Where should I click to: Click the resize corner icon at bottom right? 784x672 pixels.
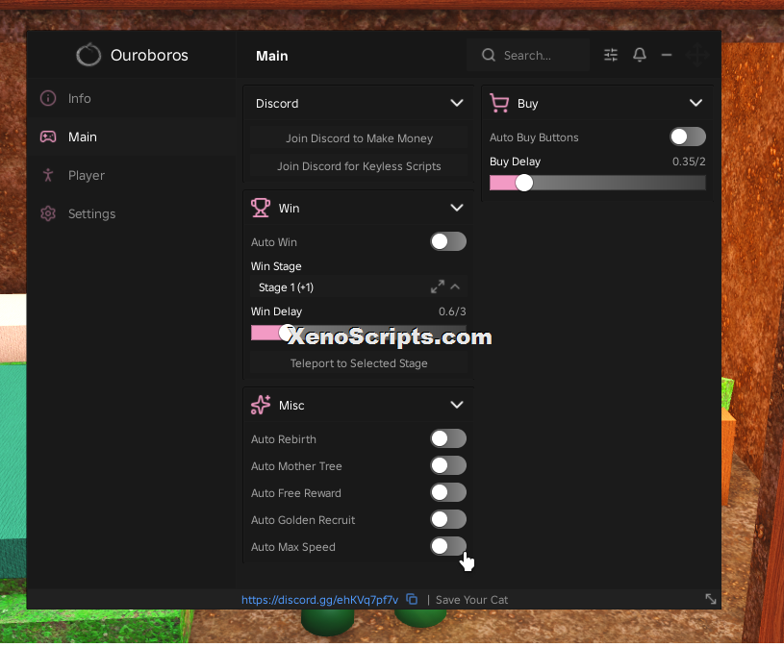[711, 599]
